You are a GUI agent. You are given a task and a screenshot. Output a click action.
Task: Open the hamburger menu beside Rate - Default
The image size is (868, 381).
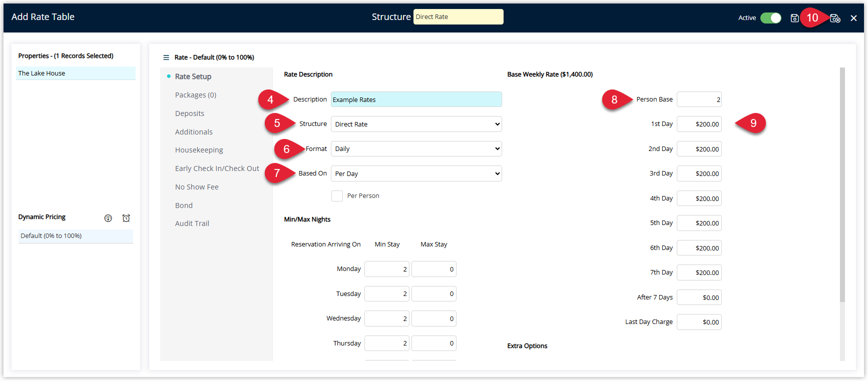166,57
